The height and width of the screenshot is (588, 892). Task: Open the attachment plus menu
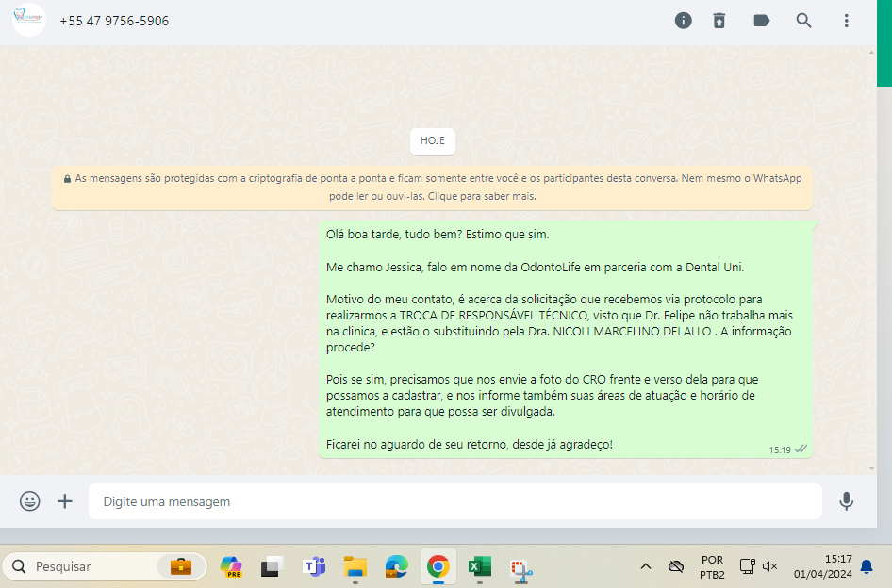65,501
